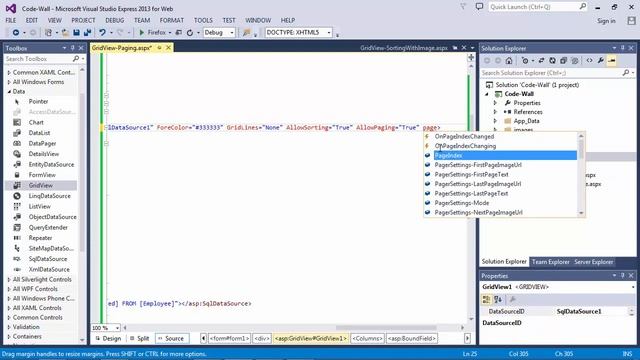The image size is (640, 360).
Task: Click the Save icon in the toolbar
Action: pos(76,33)
